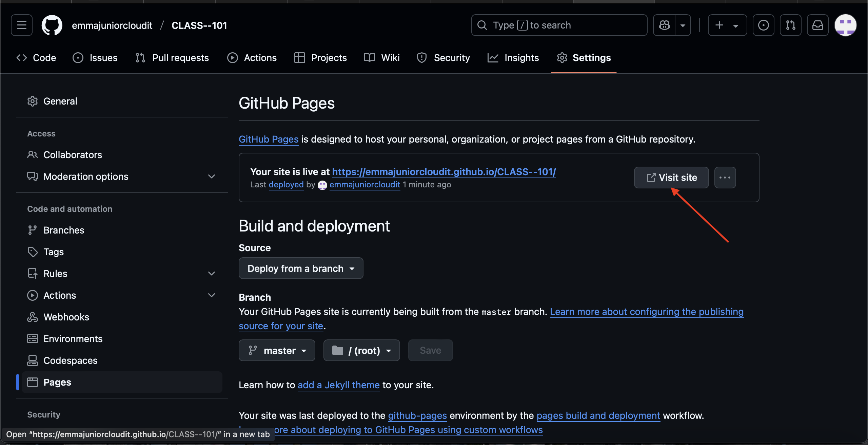The height and width of the screenshot is (445, 868).
Task: Open Tags settings in sidebar
Action: click(x=122, y=252)
